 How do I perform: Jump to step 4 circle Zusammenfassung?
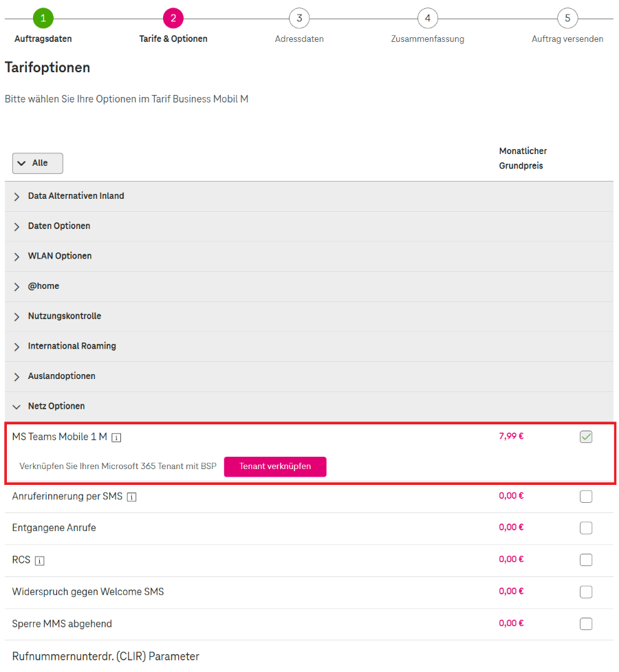(x=427, y=18)
